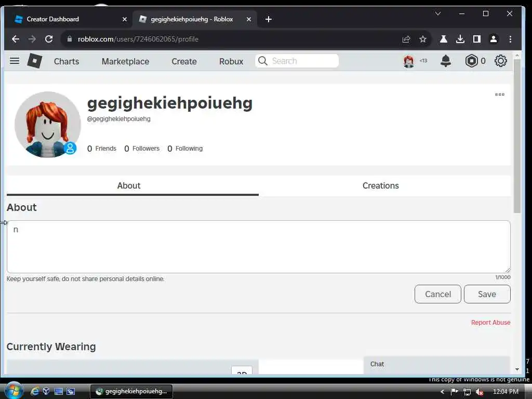Select the About profile tab
532x399 pixels.
tap(132, 185)
